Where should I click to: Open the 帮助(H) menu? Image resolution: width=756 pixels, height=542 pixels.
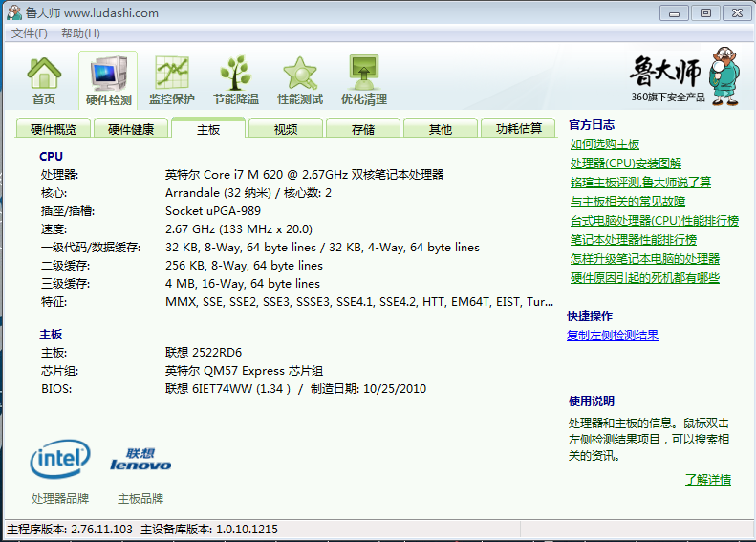click(x=80, y=33)
